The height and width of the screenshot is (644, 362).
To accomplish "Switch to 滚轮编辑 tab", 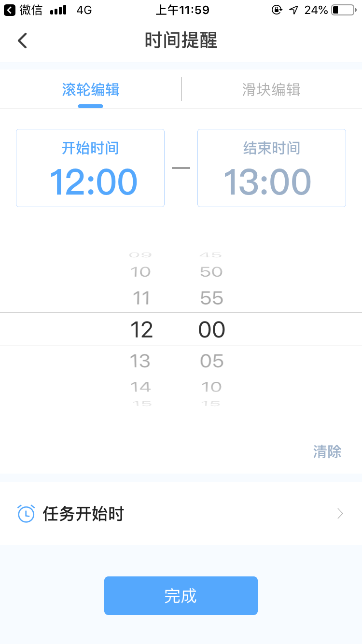I will tap(91, 90).
